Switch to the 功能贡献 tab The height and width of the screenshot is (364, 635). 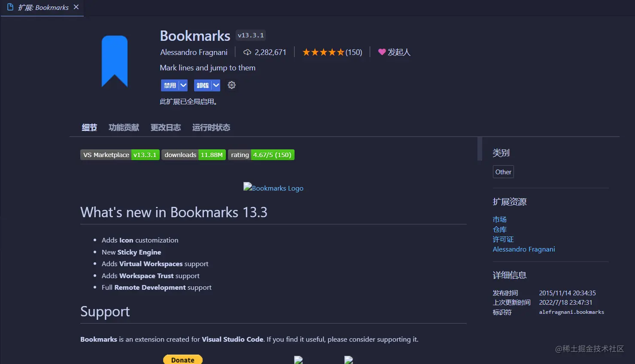[124, 127]
